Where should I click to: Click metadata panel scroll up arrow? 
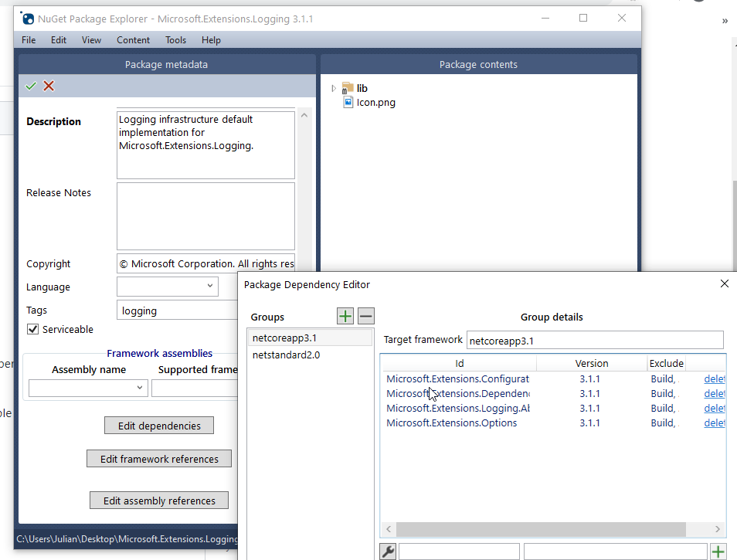click(x=304, y=115)
